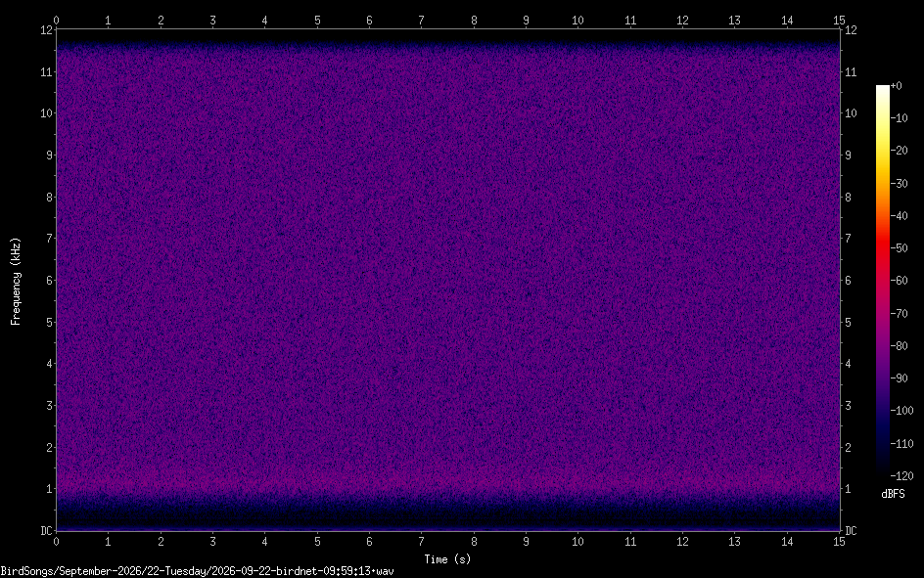
Task: Click the 0 second tick on top axis
Action: coord(56,20)
